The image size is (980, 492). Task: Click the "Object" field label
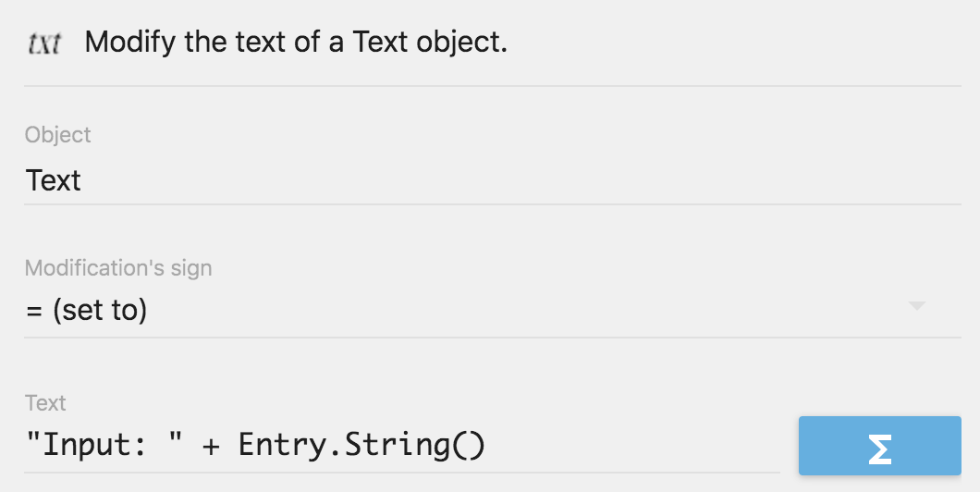(57, 135)
